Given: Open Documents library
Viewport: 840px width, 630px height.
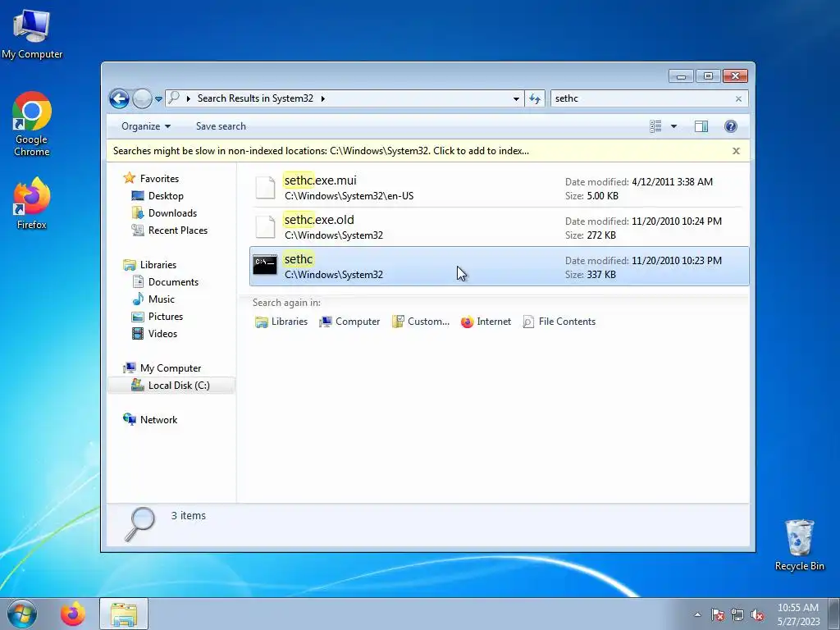Looking at the screenshot, I should pyautogui.click(x=173, y=282).
